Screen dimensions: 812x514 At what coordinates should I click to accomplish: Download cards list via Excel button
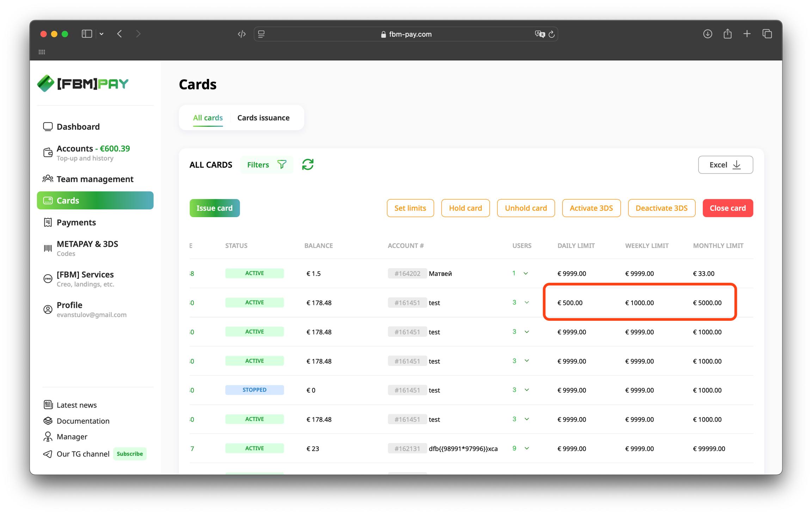(x=725, y=165)
